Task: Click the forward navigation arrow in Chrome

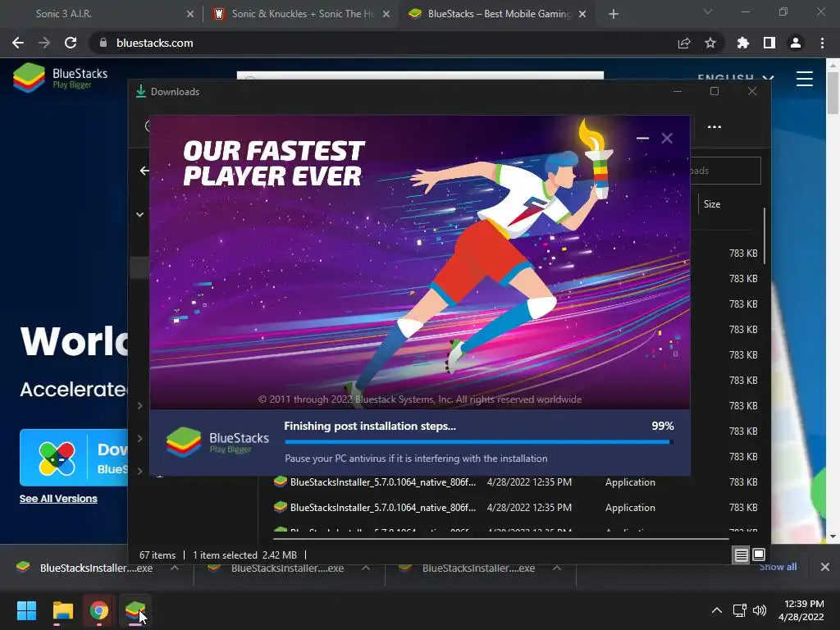Action: [x=44, y=43]
